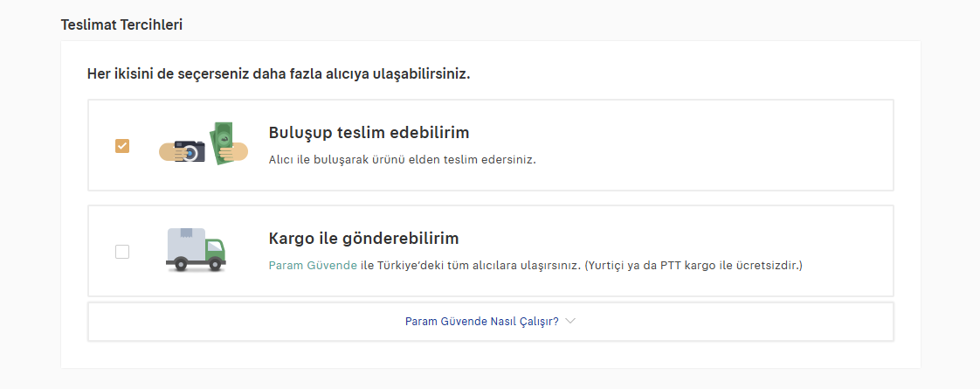
Task: Click empty space in the hand-delivery option card
Action: pyautogui.click(x=716, y=145)
